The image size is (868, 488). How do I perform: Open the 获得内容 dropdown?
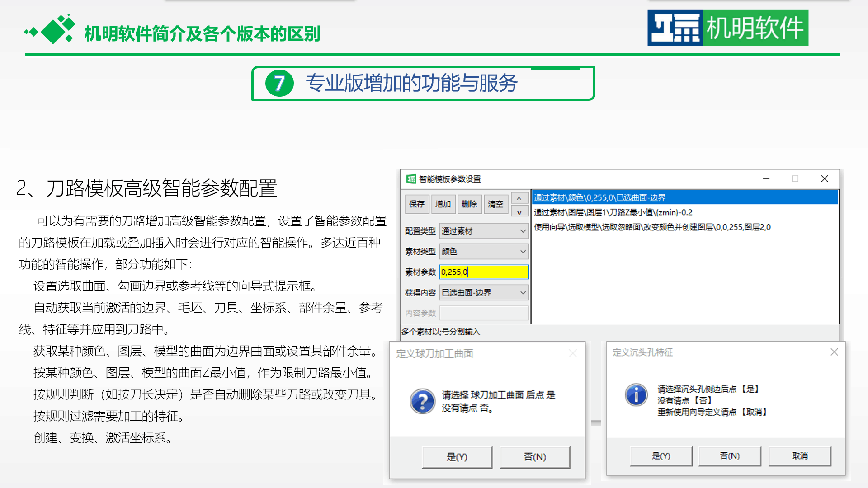(483, 292)
